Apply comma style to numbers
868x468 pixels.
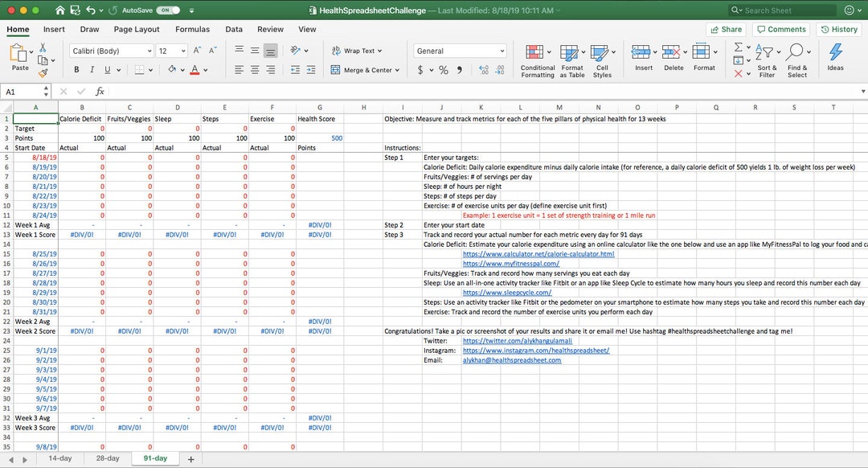click(x=459, y=69)
